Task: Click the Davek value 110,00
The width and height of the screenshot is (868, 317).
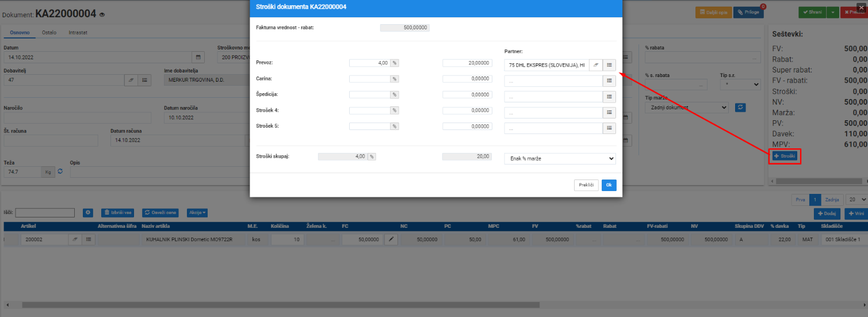Action: (856, 133)
